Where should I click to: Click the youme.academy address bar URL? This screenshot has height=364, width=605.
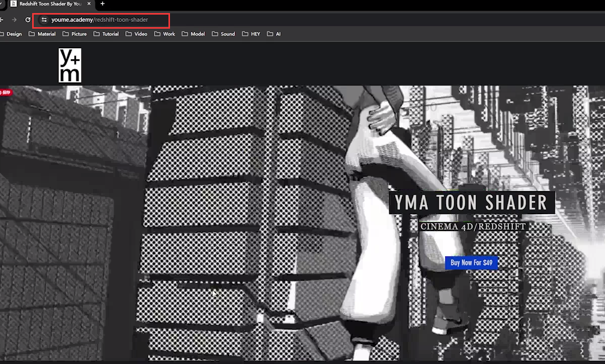(x=100, y=20)
